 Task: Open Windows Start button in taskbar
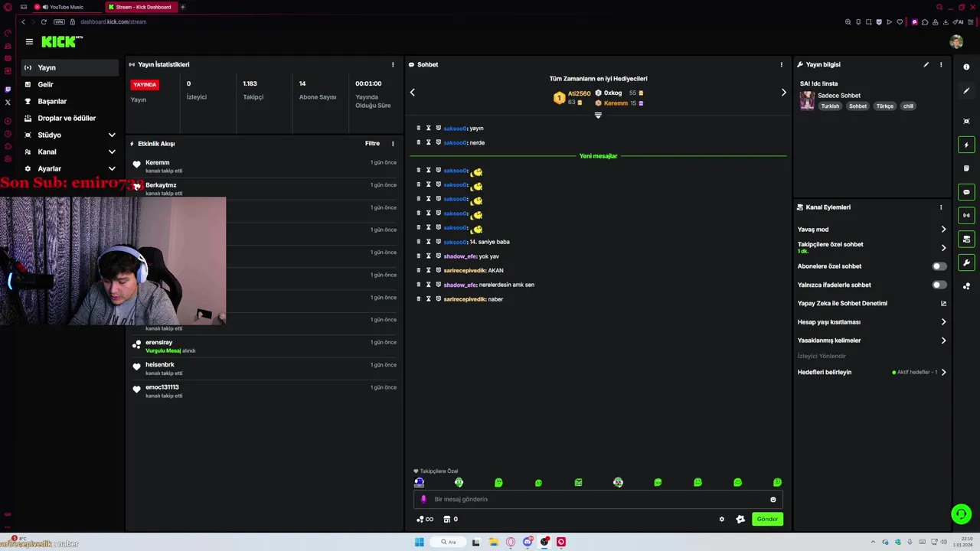(x=419, y=542)
